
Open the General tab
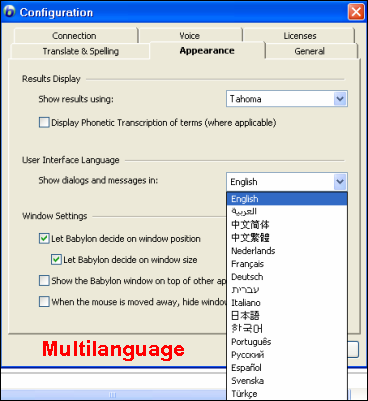point(309,51)
